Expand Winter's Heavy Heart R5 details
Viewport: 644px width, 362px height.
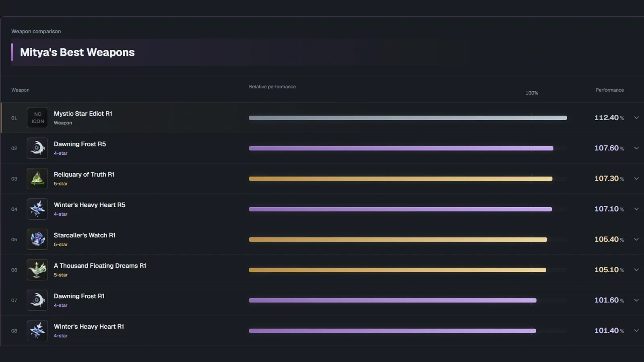pyautogui.click(x=636, y=209)
